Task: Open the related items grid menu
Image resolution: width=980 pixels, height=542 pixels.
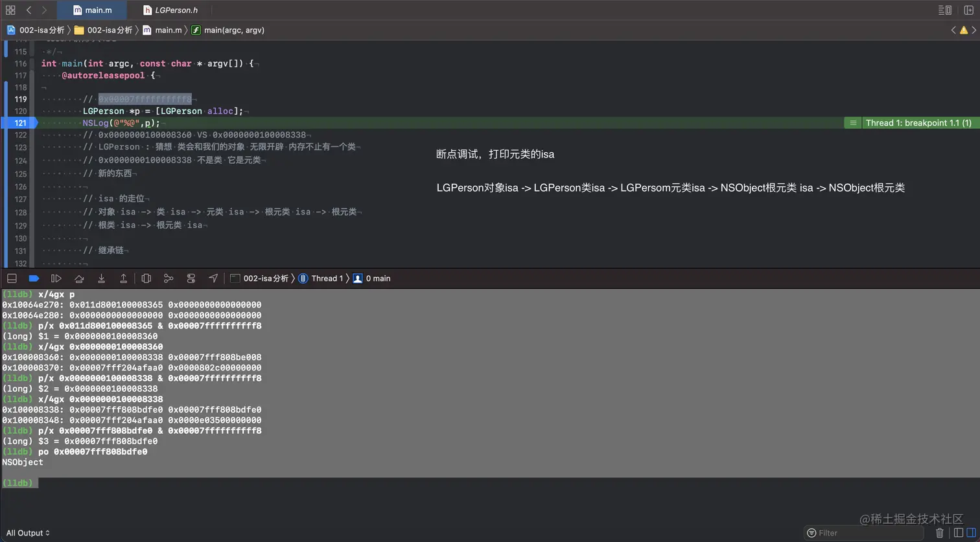Action: click(10, 10)
